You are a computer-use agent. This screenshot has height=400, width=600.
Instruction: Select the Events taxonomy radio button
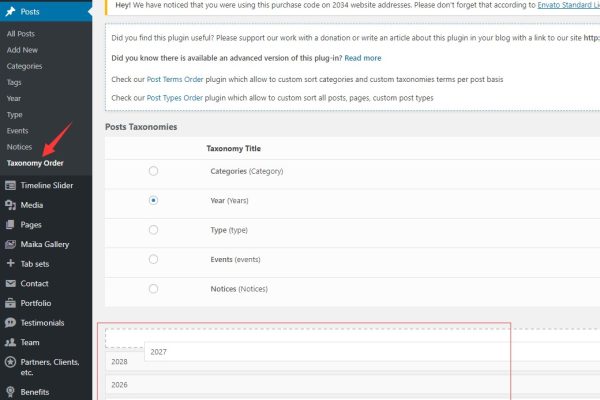pyautogui.click(x=153, y=258)
